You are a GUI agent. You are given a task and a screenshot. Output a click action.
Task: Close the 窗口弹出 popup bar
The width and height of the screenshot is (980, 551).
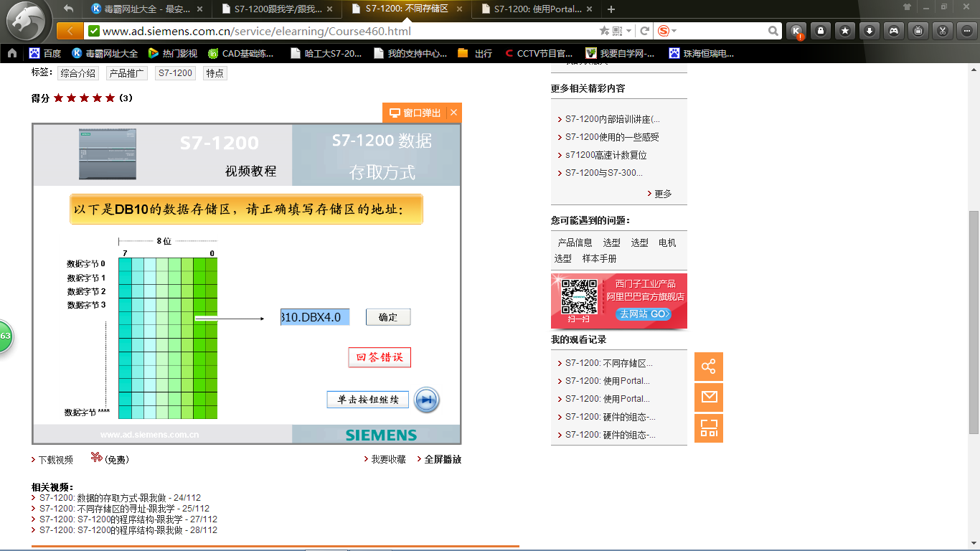[453, 113]
